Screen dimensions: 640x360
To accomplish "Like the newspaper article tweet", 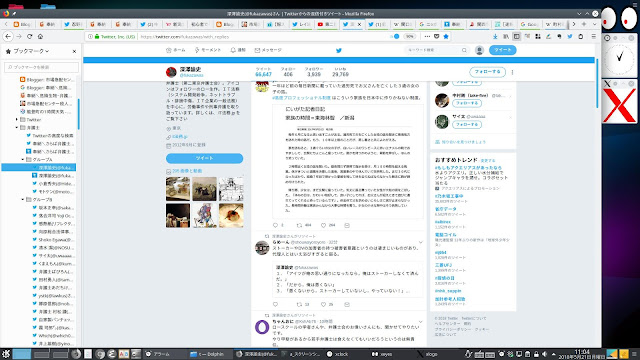I will click(x=323, y=225).
